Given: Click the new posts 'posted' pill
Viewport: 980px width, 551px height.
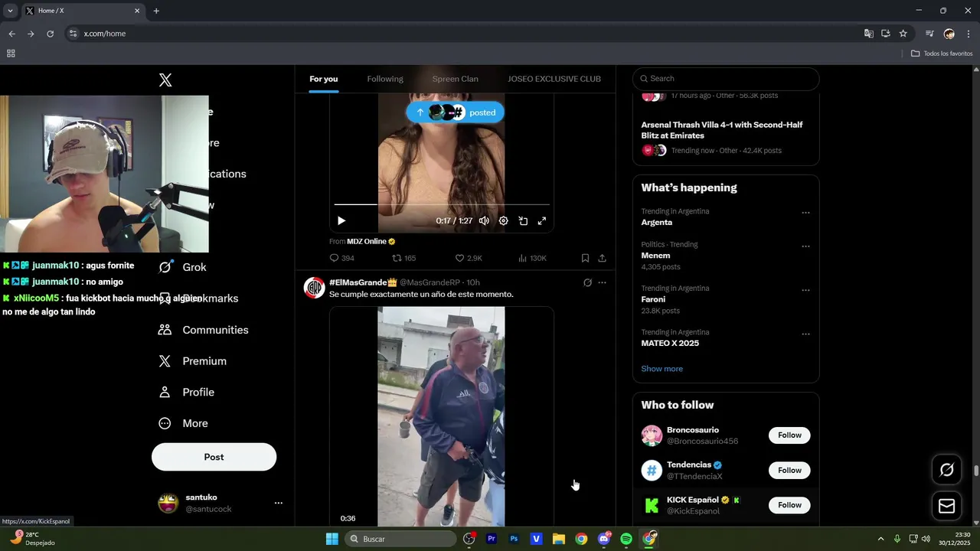Looking at the screenshot, I should 455,112.
